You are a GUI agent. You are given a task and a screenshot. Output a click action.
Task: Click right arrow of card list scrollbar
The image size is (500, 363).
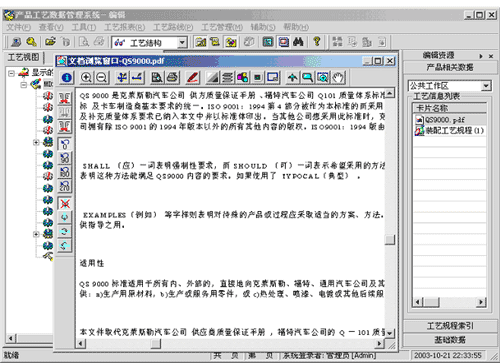[x=480, y=302]
